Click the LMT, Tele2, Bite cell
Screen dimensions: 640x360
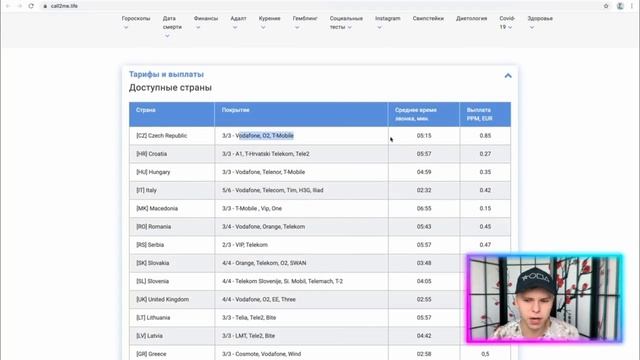click(301, 336)
